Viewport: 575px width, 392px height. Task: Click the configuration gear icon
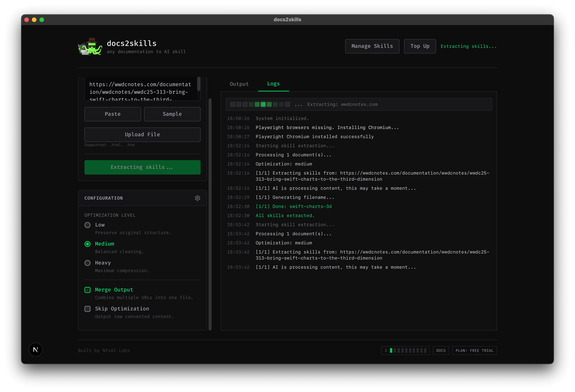(197, 198)
